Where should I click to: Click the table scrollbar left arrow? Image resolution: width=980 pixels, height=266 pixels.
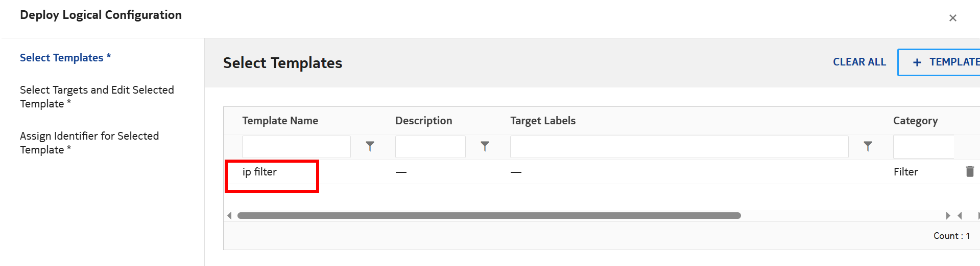point(230,215)
